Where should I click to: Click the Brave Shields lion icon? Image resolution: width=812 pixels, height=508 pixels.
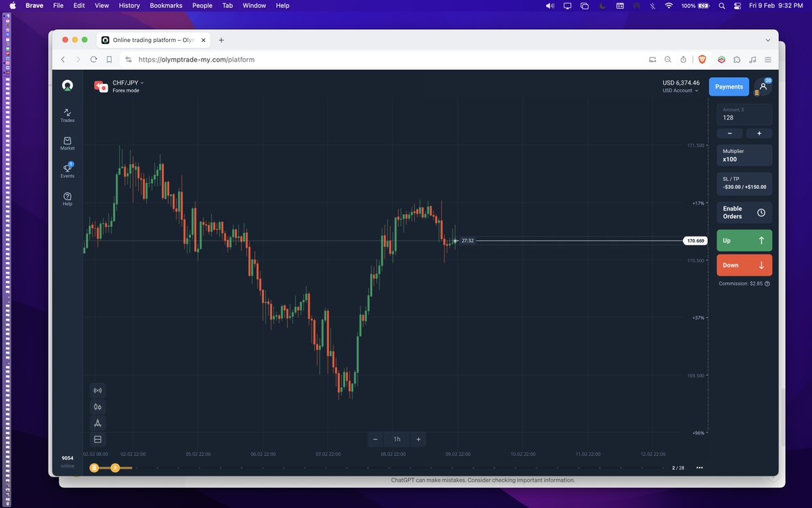702,60
